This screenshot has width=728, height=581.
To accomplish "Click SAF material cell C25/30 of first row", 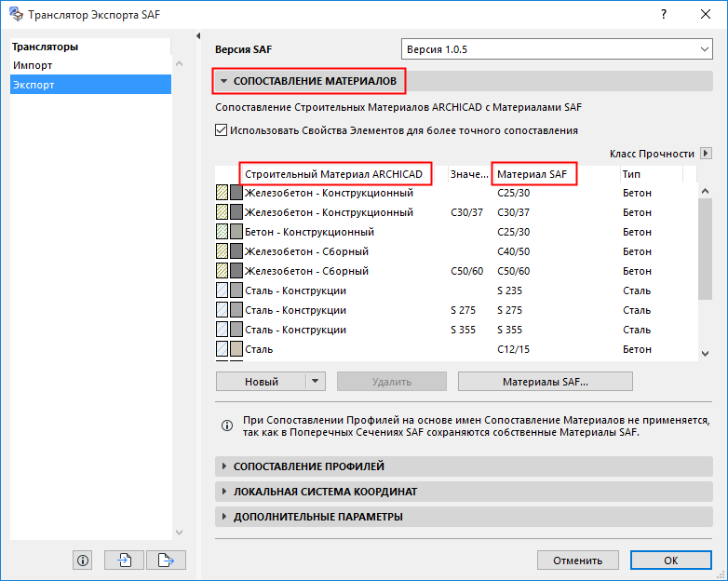I will tap(513, 193).
